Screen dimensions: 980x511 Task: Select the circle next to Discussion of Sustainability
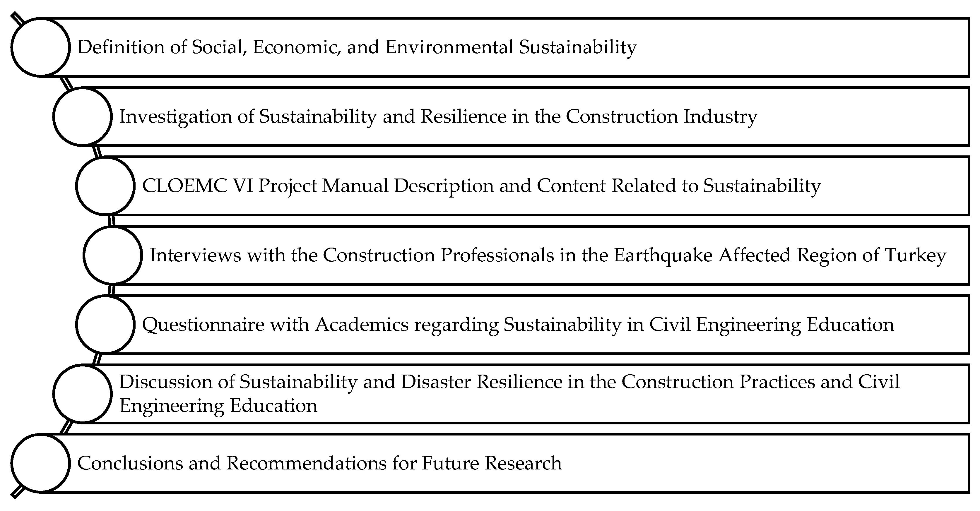[x=83, y=394]
